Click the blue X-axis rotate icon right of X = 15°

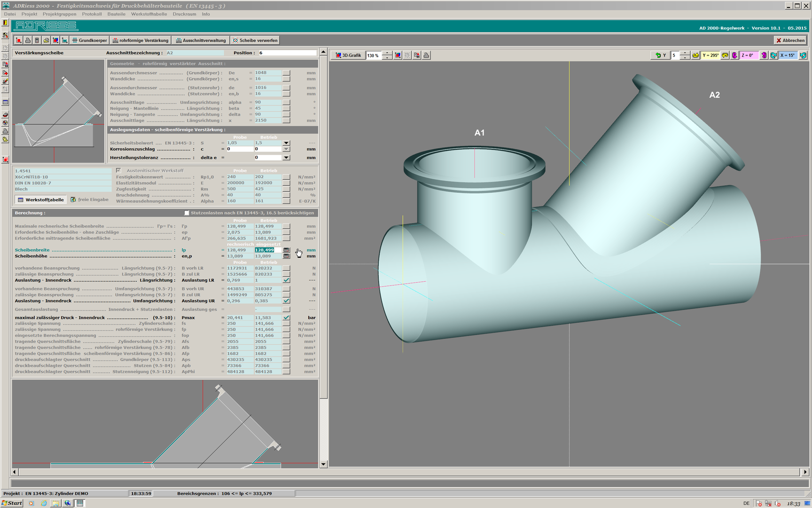803,56
